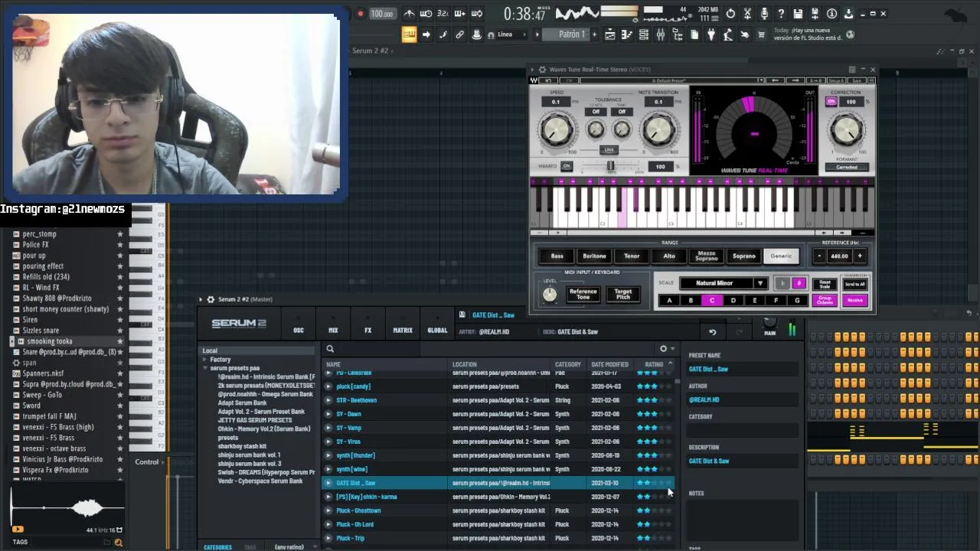This screenshot has width=980, height=551.
Task: Toggle the metronome icon in top toolbar
Action: click(410, 14)
